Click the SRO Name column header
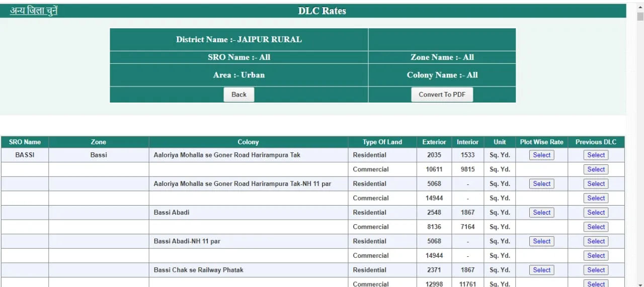The height and width of the screenshot is (287, 644). point(25,142)
